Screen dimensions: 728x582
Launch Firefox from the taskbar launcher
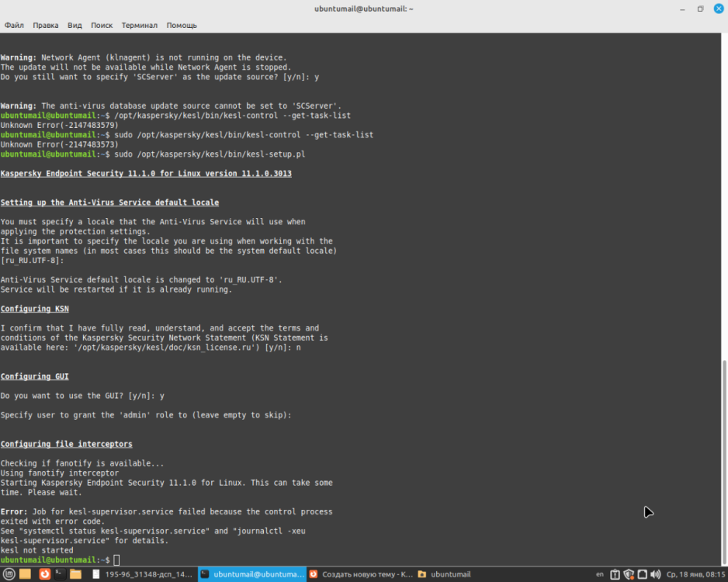[x=44, y=574]
